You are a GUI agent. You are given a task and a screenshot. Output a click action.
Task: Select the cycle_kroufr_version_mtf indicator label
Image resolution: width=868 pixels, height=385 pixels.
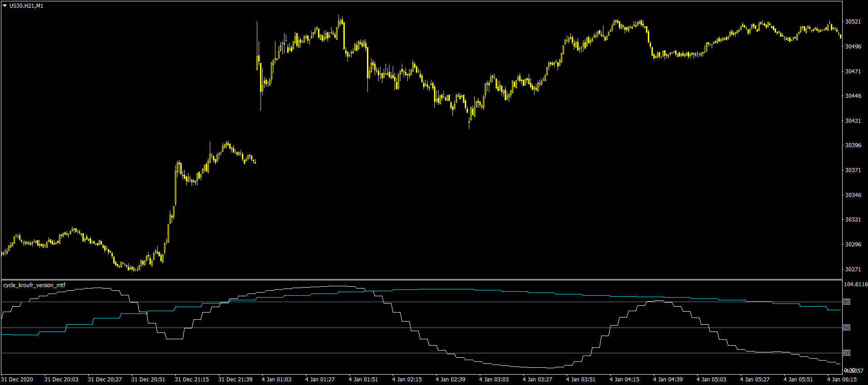(x=34, y=285)
